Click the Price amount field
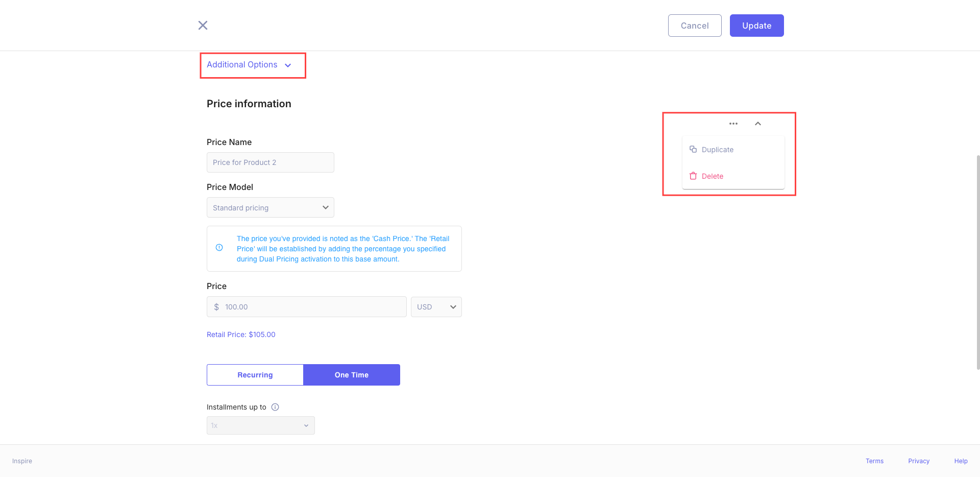980x477 pixels. (307, 307)
